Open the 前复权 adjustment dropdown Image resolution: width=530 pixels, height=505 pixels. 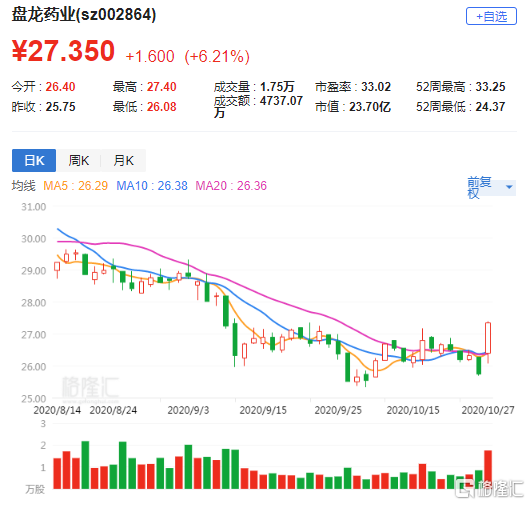coord(491,188)
